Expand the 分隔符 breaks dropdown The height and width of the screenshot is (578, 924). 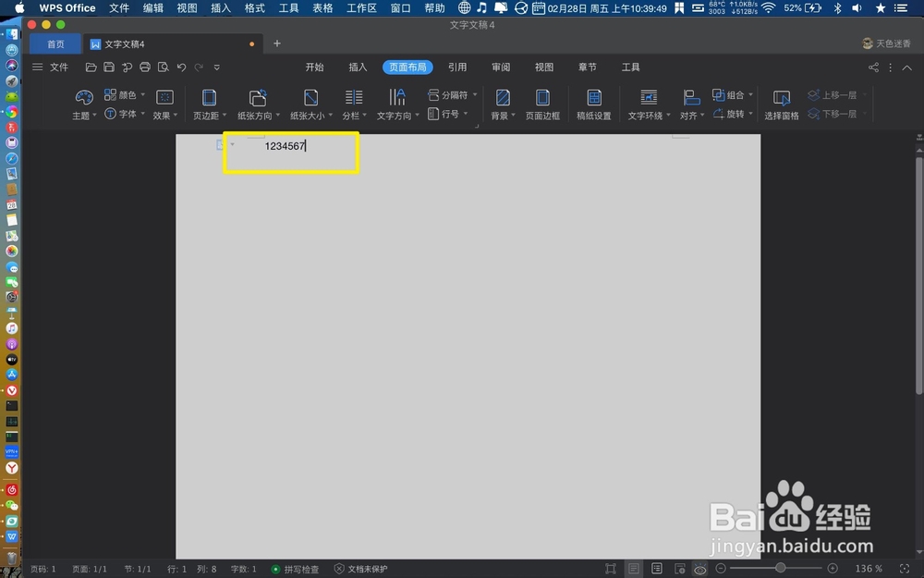click(475, 94)
